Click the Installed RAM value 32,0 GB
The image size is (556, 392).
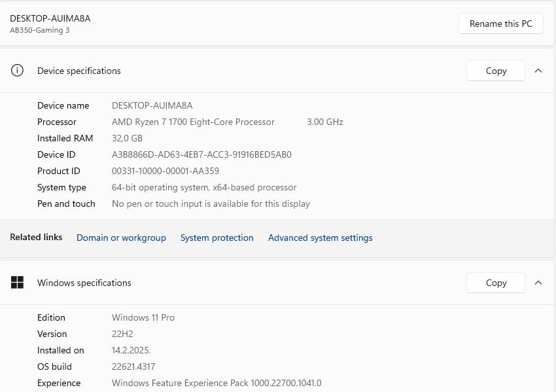point(127,138)
